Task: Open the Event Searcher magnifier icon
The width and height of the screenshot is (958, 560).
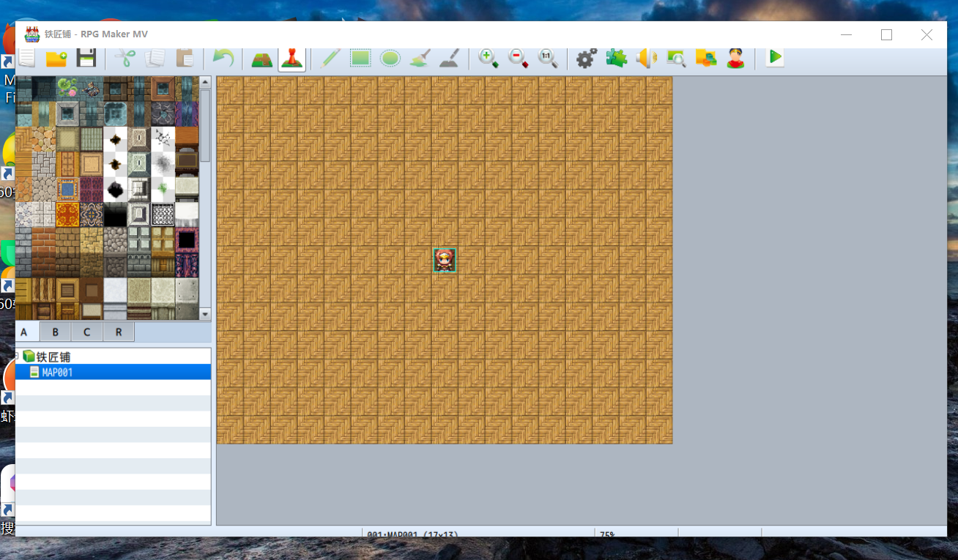Action: point(676,58)
